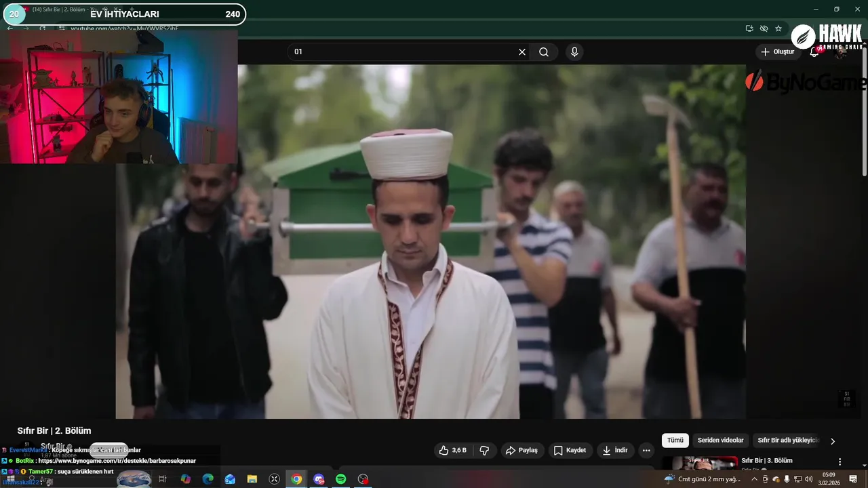Image resolution: width=868 pixels, height=488 pixels.
Task: Start voice search with the microphone icon
Action: [574, 52]
